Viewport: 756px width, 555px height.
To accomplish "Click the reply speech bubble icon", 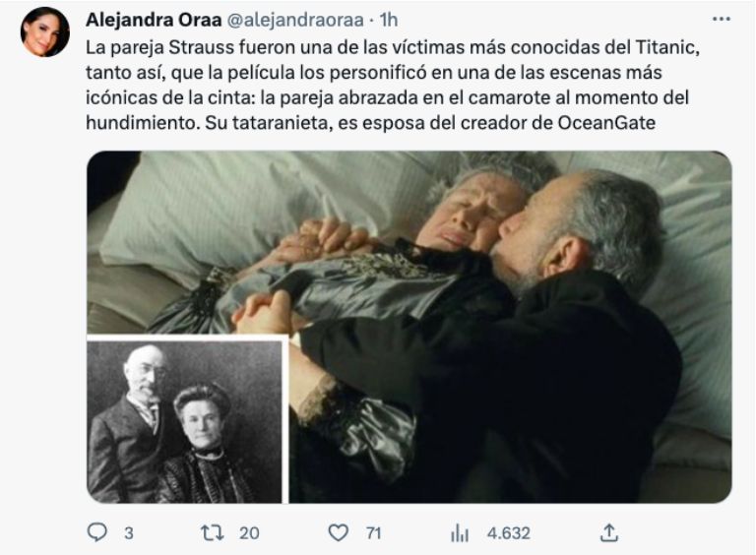I will 96,532.
